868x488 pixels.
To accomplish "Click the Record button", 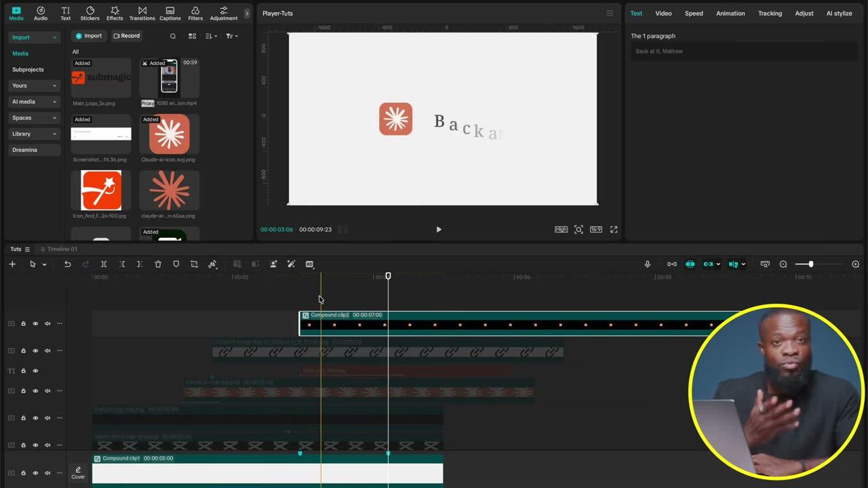I will click(127, 36).
